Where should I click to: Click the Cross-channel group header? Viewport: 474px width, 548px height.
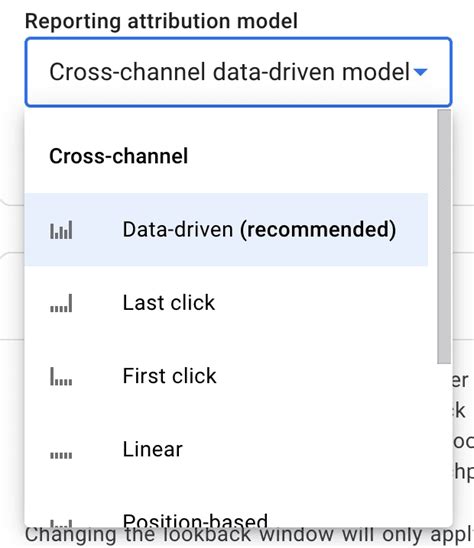(118, 156)
